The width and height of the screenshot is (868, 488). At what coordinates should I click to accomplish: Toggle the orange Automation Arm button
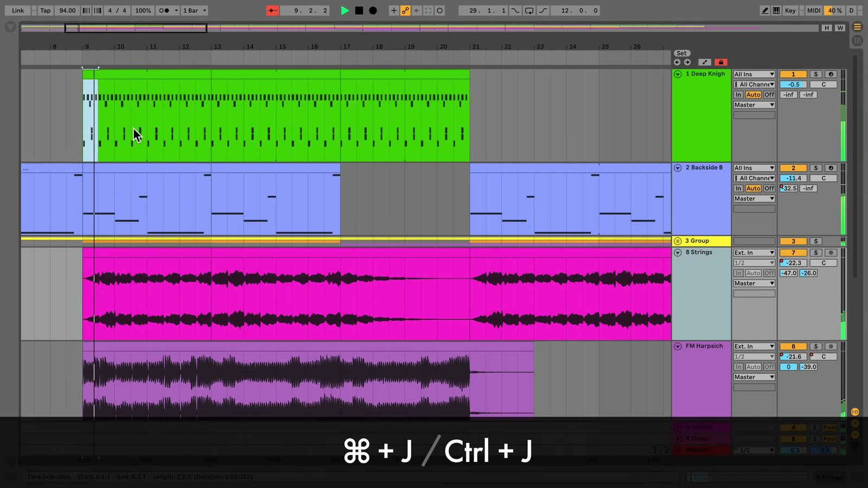pos(405,10)
